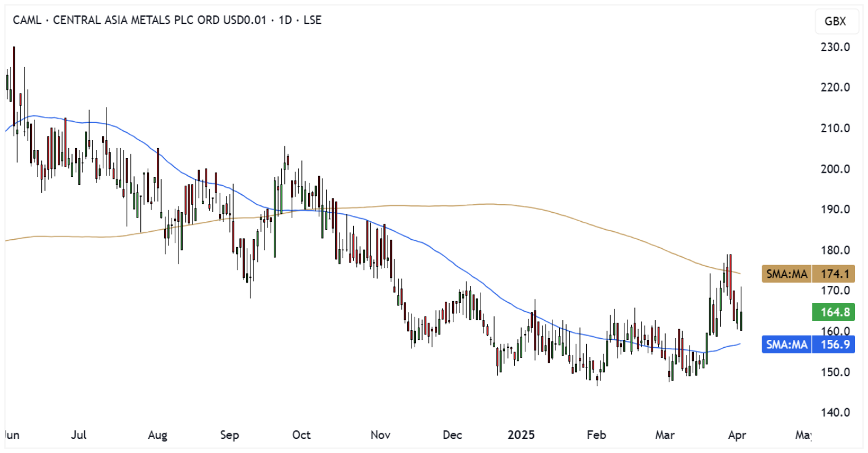Select the 156.9 SMA price label
The height and width of the screenshot is (453, 868).
pyautogui.click(x=834, y=345)
